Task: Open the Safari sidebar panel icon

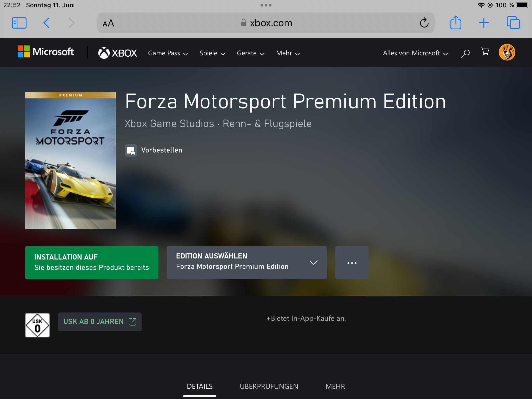Action: click(x=19, y=23)
